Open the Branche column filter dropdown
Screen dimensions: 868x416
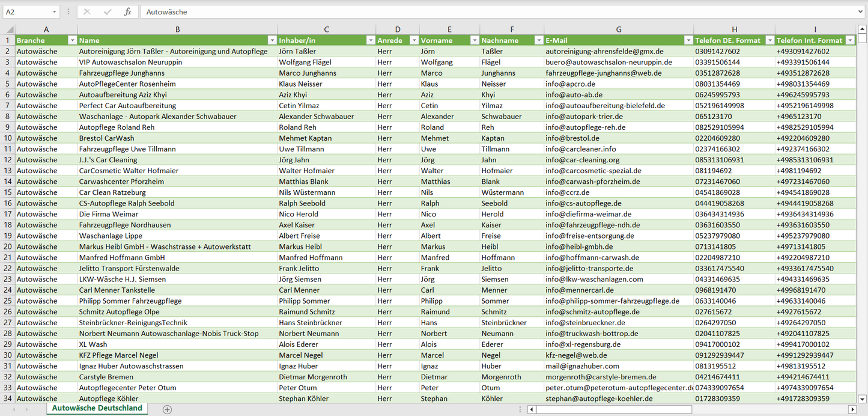(x=72, y=40)
